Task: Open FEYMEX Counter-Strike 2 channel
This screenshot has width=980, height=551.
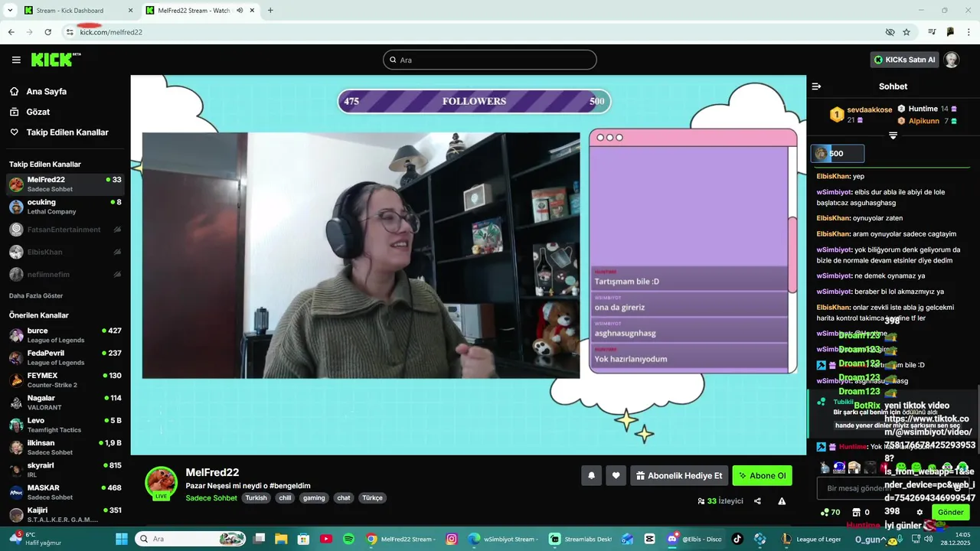Action: click(x=65, y=380)
